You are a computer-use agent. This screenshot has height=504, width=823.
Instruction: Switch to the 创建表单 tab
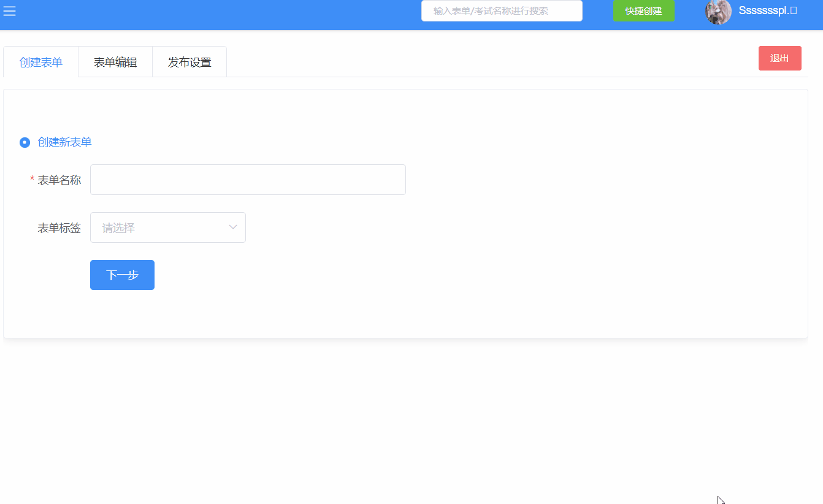pyautogui.click(x=41, y=62)
